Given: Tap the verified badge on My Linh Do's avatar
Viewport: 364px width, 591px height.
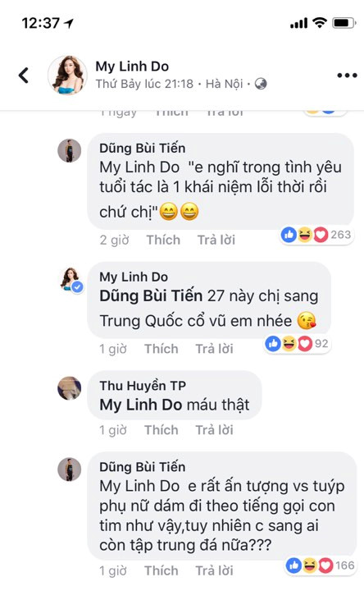Looking at the screenshot, I should pyautogui.click(x=78, y=287).
